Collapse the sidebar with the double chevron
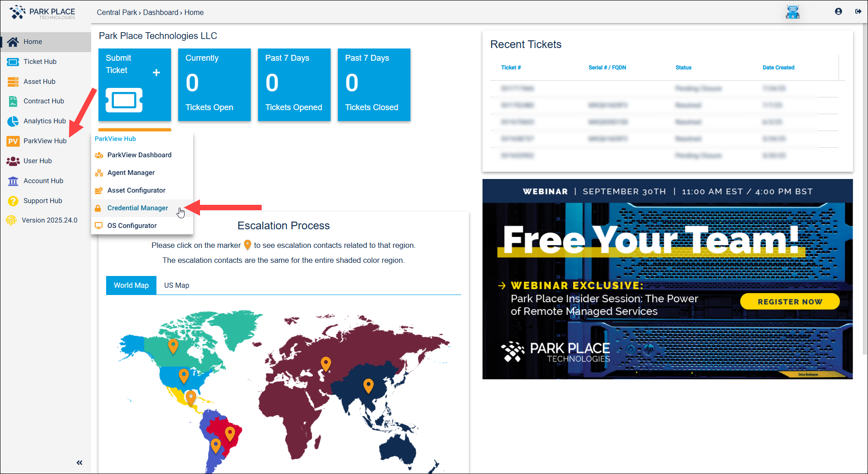This screenshot has width=868, height=474. tap(79, 462)
